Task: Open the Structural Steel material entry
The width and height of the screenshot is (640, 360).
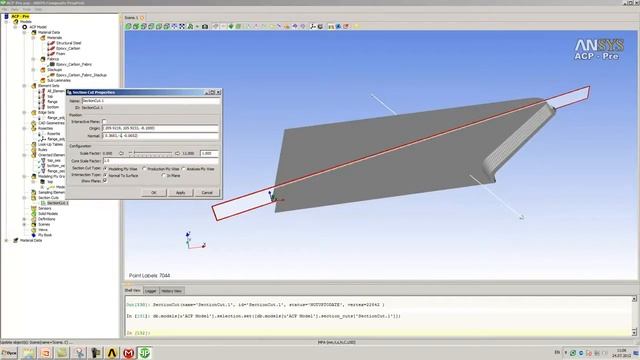Action: click(69, 43)
